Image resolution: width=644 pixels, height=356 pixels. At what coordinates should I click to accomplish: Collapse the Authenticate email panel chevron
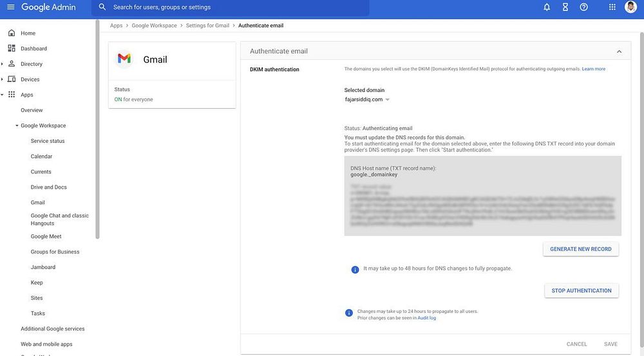pos(619,52)
